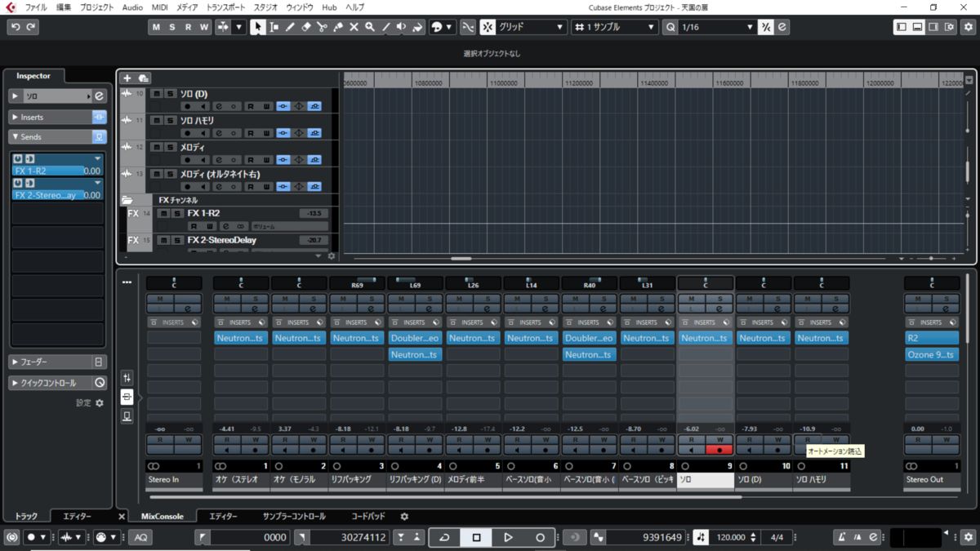Viewport: 980px width, 551px height.
Task: Toggle the metronome click button
Action: (x=841, y=537)
